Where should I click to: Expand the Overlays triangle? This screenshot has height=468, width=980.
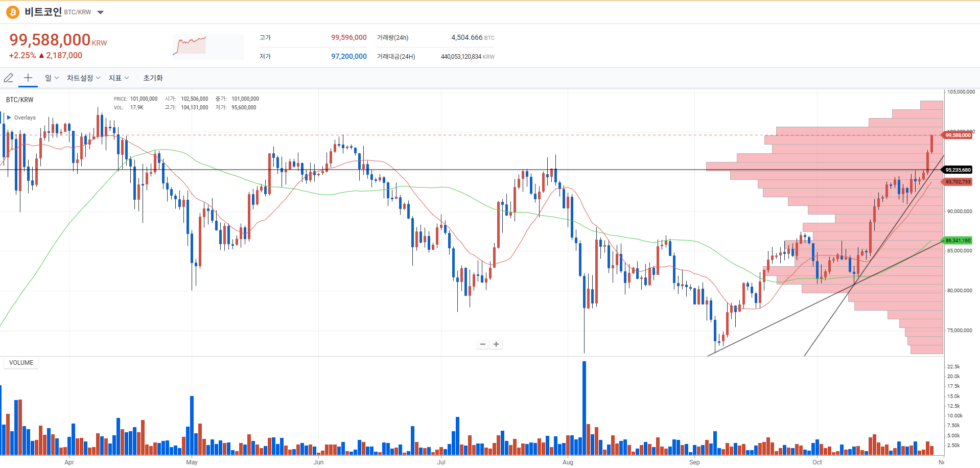(x=9, y=118)
